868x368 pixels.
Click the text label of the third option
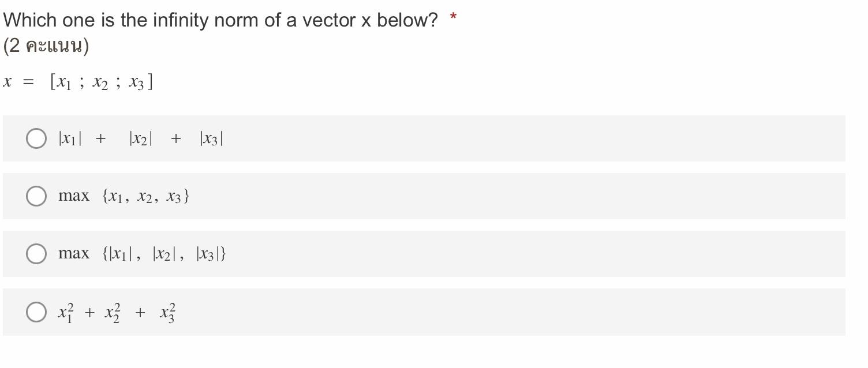[x=143, y=253]
